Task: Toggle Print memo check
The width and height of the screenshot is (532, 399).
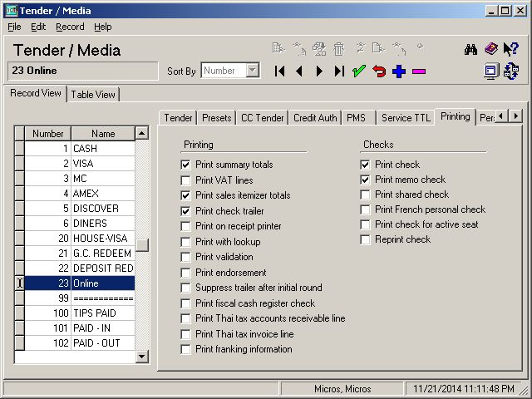Action: [x=365, y=180]
